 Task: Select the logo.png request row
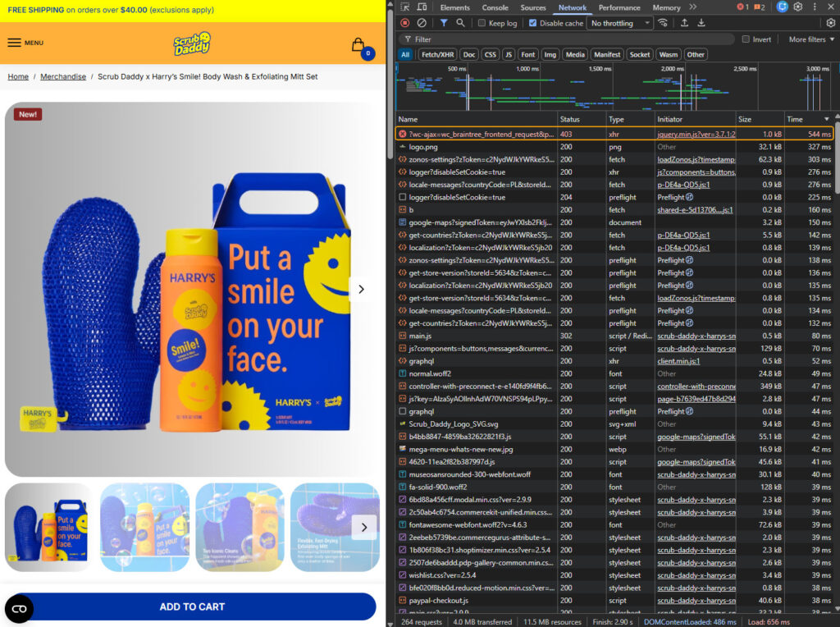[x=614, y=147]
